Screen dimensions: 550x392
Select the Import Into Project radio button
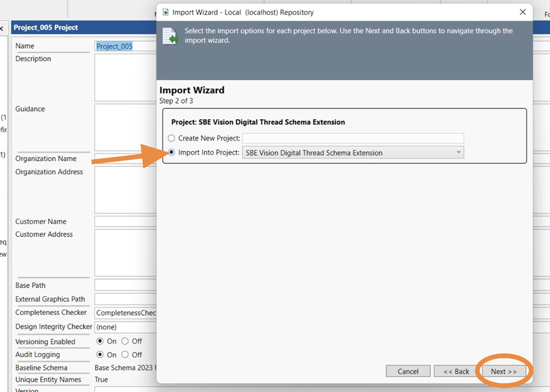[x=172, y=153]
